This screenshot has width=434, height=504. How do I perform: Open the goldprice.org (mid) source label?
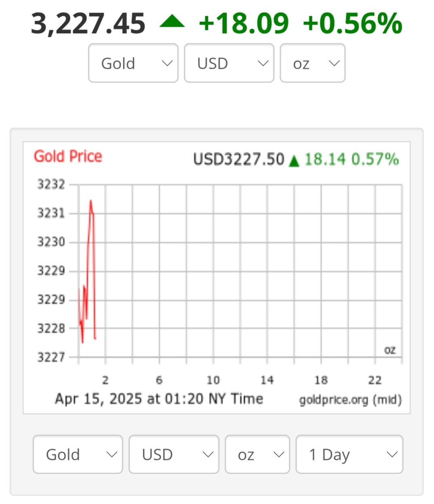tap(350, 400)
